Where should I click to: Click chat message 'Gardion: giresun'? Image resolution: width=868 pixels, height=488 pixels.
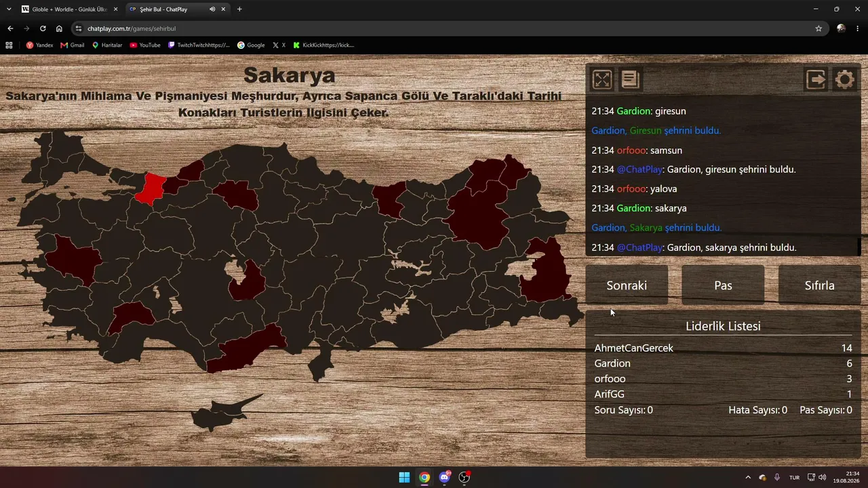[639, 111]
